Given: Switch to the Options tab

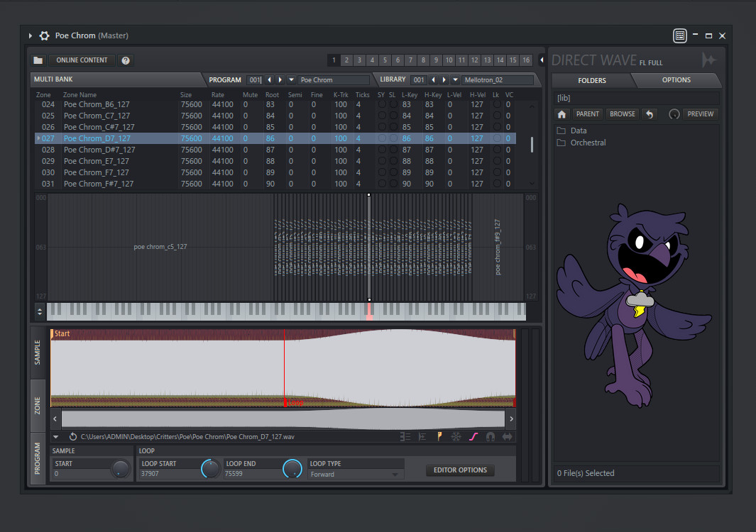Looking at the screenshot, I should pos(676,80).
